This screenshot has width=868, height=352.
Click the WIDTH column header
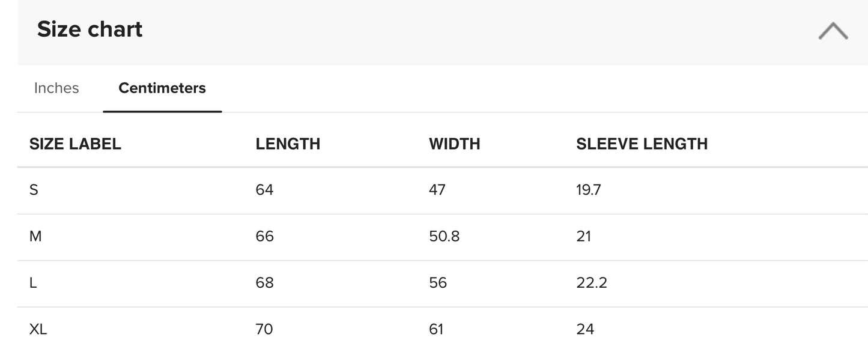(455, 144)
